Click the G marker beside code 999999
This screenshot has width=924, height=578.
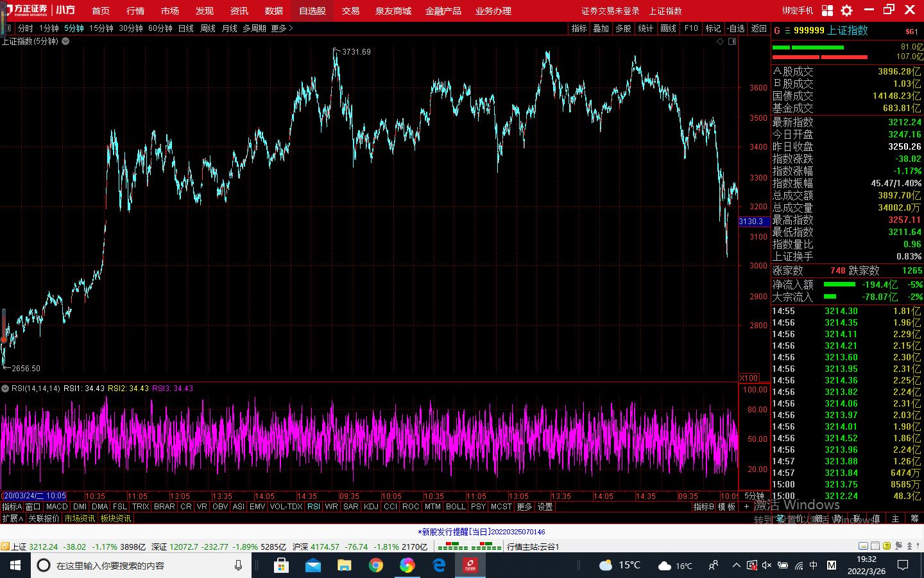[777, 30]
